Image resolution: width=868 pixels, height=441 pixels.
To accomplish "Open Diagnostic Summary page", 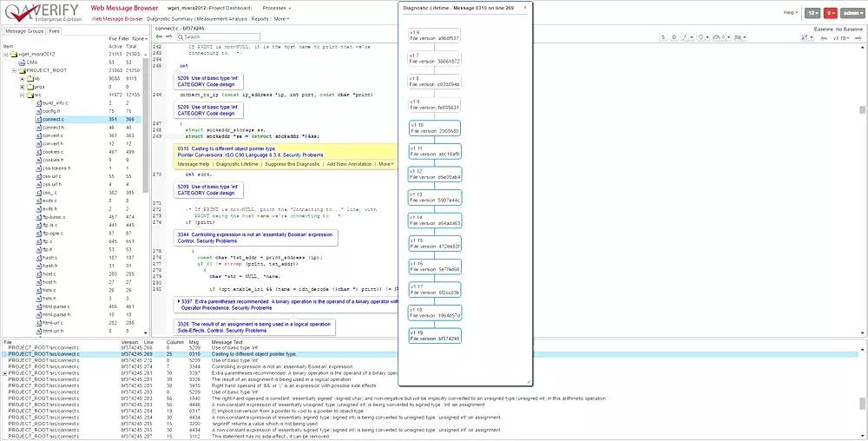I will (169, 19).
